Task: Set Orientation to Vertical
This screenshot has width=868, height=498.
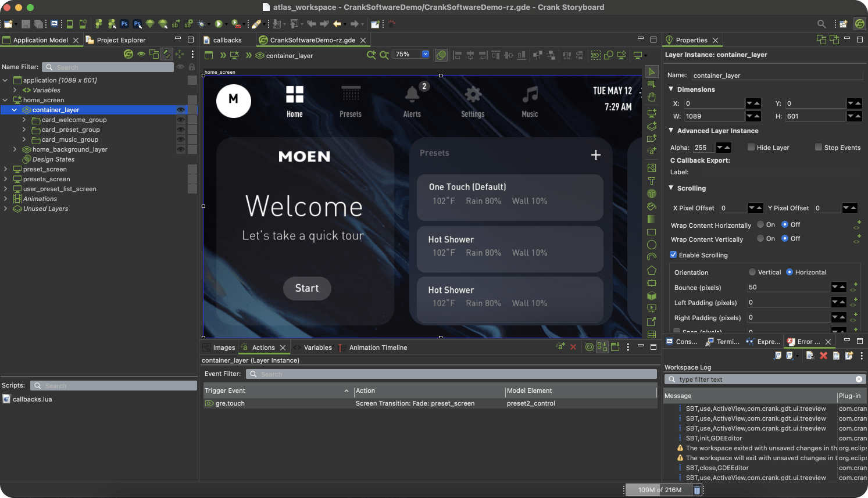Action: coord(752,272)
